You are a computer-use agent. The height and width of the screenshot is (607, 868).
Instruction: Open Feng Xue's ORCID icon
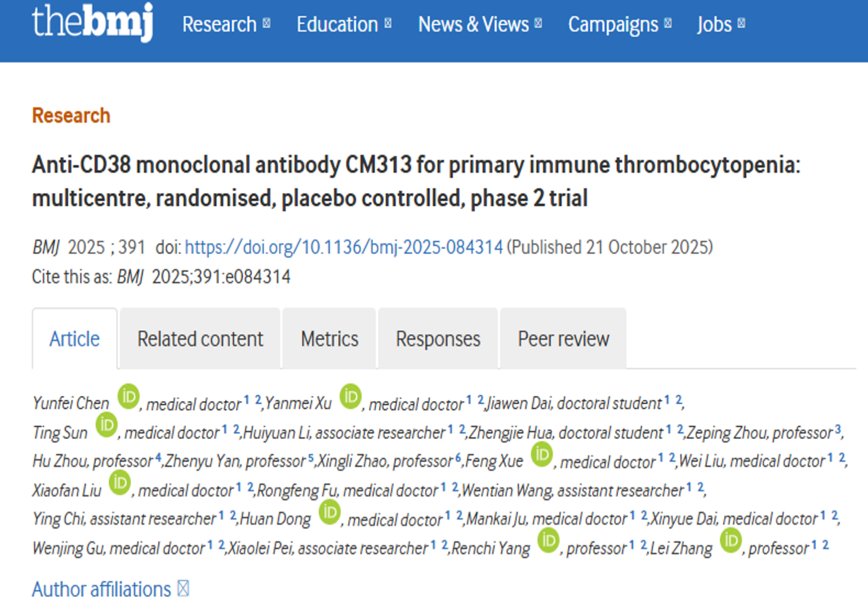click(x=542, y=454)
